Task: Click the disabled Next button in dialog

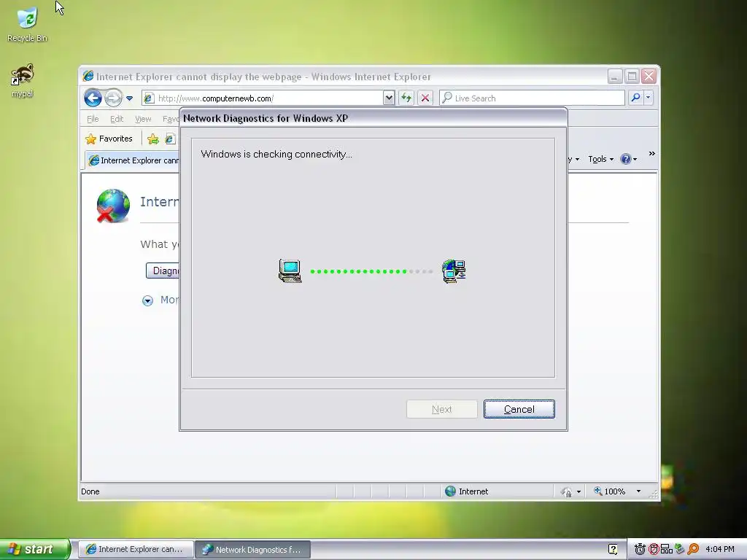Action: (441, 409)
